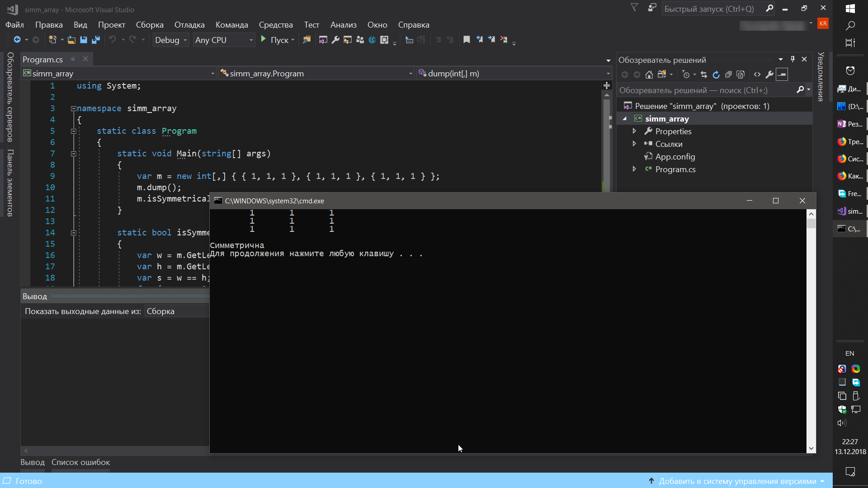Open the dump(int[,] m) member dropdown

pos(514,73)
